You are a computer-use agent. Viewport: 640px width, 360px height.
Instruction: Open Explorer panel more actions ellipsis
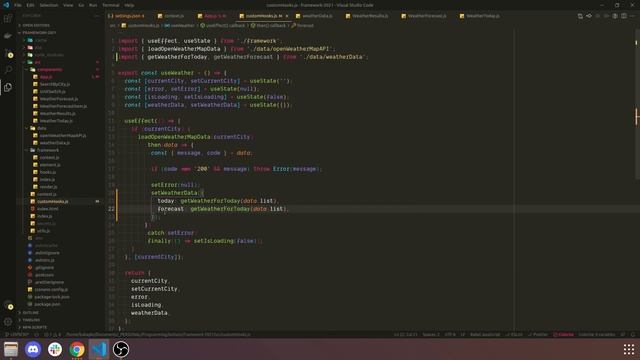[97, 16]
